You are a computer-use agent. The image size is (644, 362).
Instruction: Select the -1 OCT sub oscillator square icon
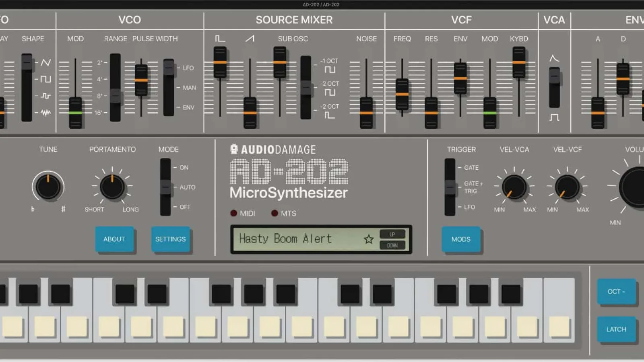(330, 70)
